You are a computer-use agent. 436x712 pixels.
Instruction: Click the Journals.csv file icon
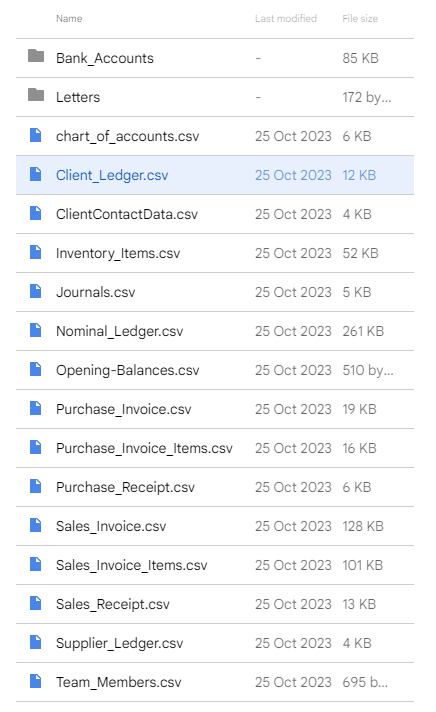tap(35, 292)
